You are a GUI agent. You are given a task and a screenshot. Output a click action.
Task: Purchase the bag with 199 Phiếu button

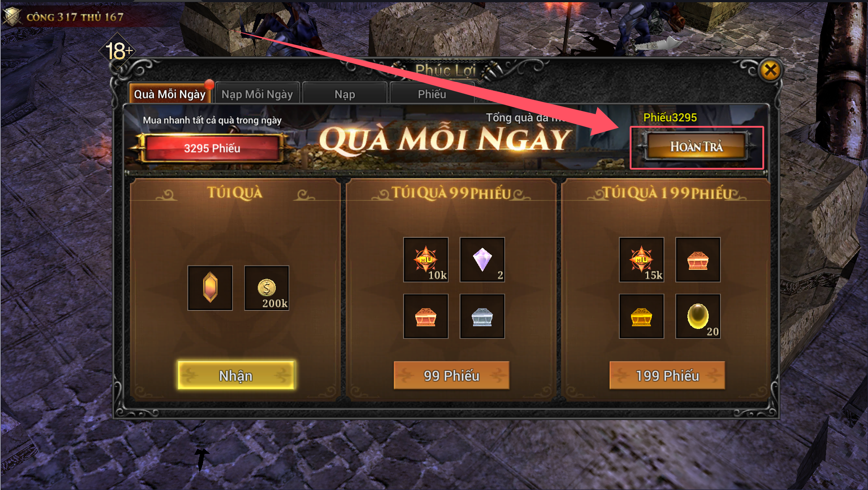[667, 375]
